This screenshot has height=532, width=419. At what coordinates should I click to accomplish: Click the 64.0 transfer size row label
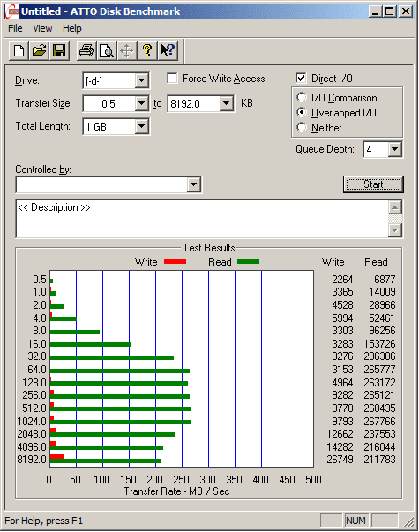pyautogui.click(x=37, y=370)
